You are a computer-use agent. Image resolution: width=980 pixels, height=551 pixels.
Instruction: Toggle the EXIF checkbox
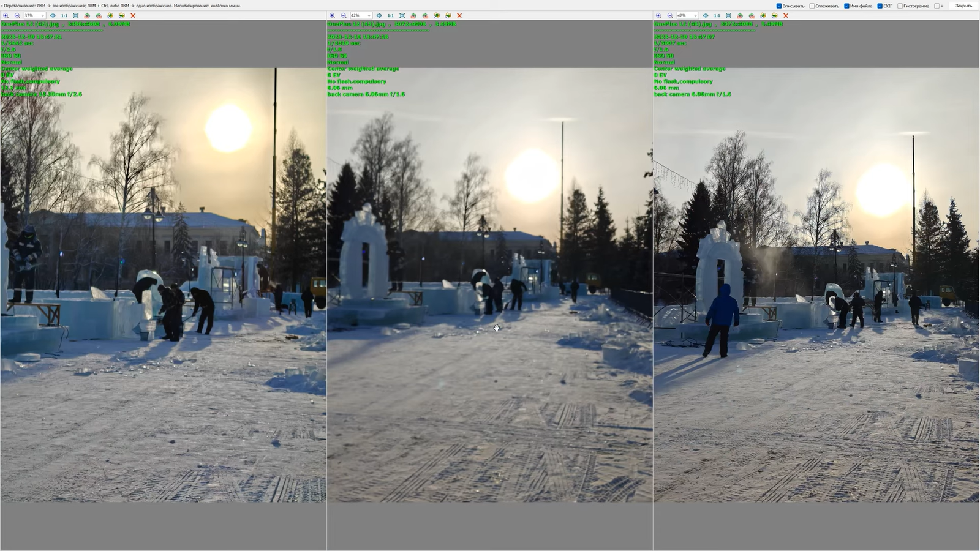coord(880,6)
